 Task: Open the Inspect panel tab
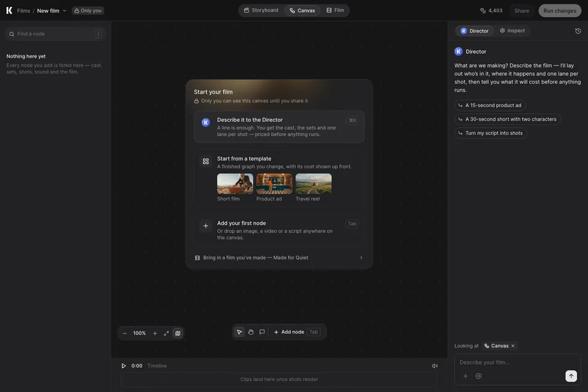click(512, 31)
